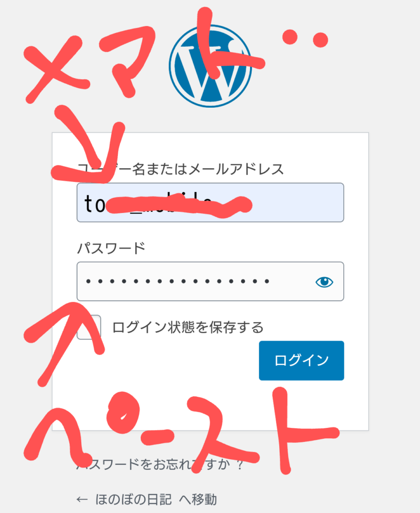Show the password with the eye icon

click(324, 282)
